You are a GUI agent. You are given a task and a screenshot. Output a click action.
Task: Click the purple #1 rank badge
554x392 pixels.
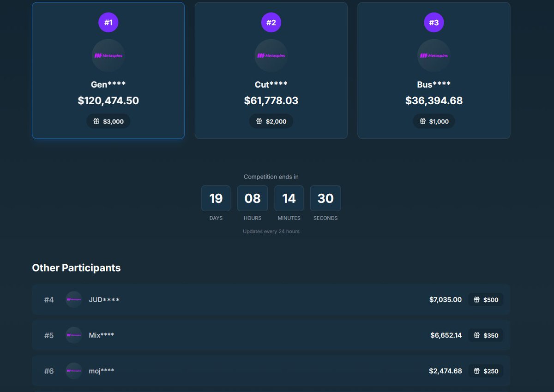click(108, 22)
